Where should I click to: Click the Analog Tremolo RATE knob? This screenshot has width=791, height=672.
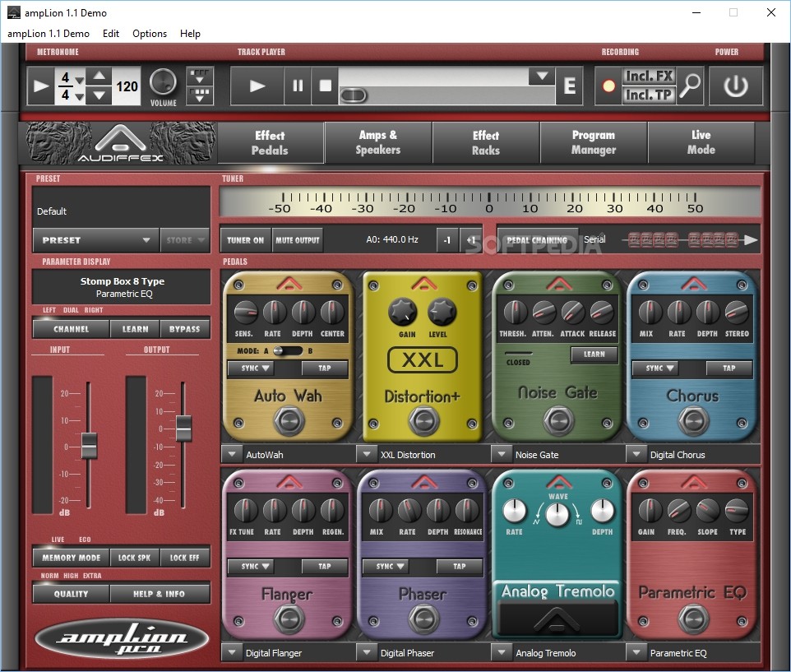[514, 511]
